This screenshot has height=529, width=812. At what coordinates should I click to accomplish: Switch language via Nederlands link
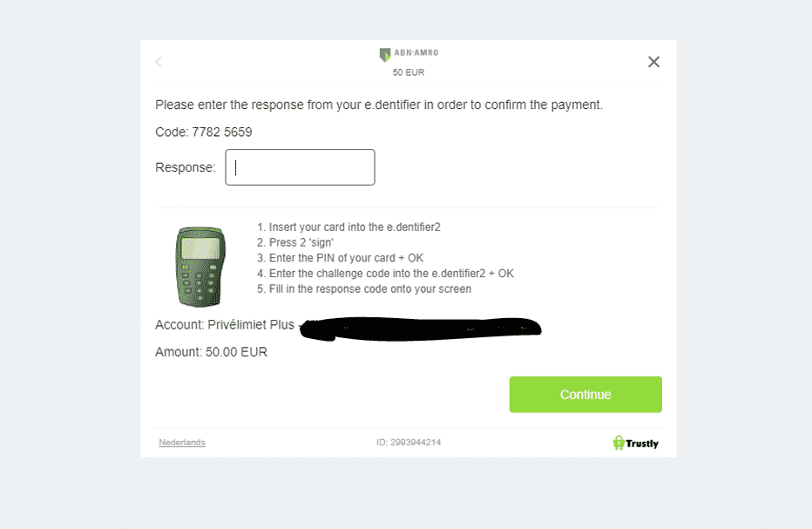point(182,443)
